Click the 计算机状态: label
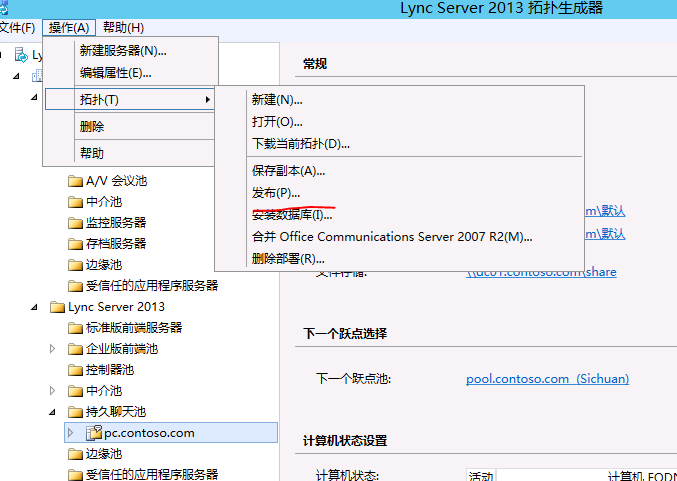 (x=348, y=475)
